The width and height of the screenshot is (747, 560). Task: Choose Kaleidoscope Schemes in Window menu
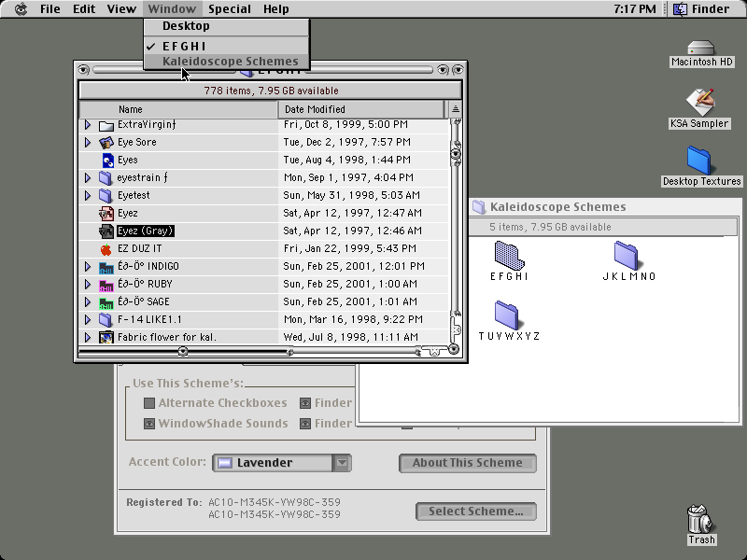pos(227,62)
